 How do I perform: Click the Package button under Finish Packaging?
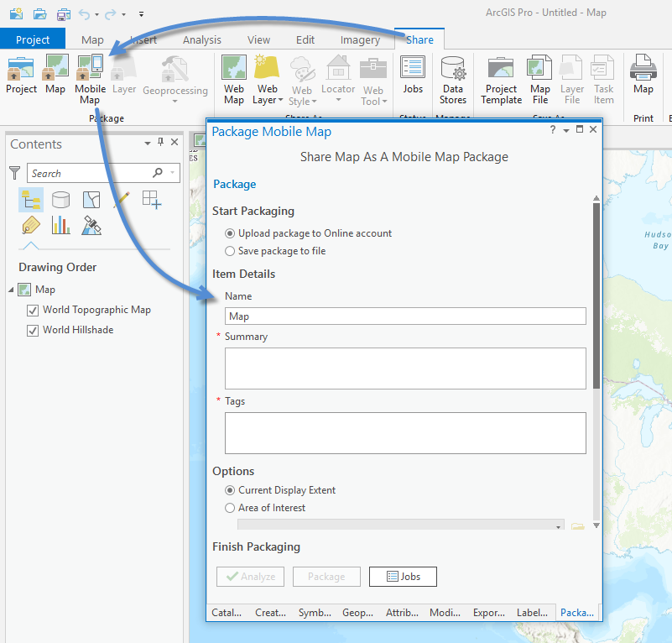pos(326,577)
